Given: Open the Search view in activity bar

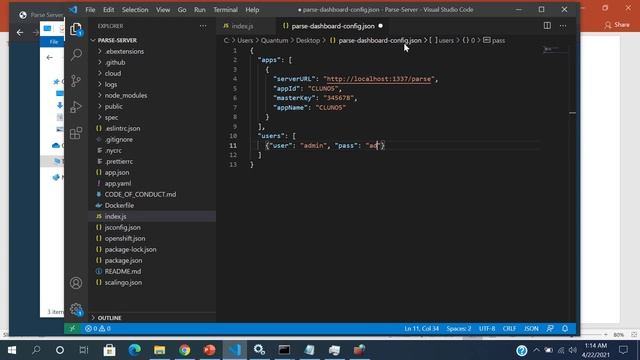Looking at the screenshot, I should tap(76, 55).
